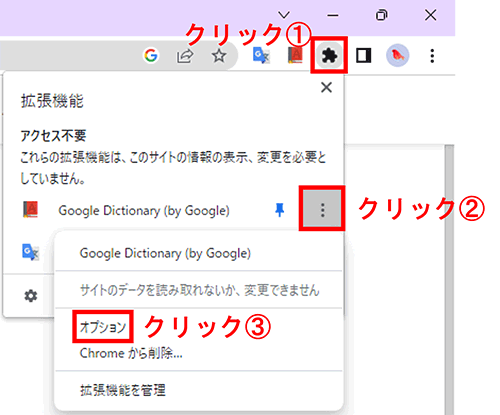Open Google Dictionary's three-dot more actions
The image size is (500, 415).
point(322,210)
